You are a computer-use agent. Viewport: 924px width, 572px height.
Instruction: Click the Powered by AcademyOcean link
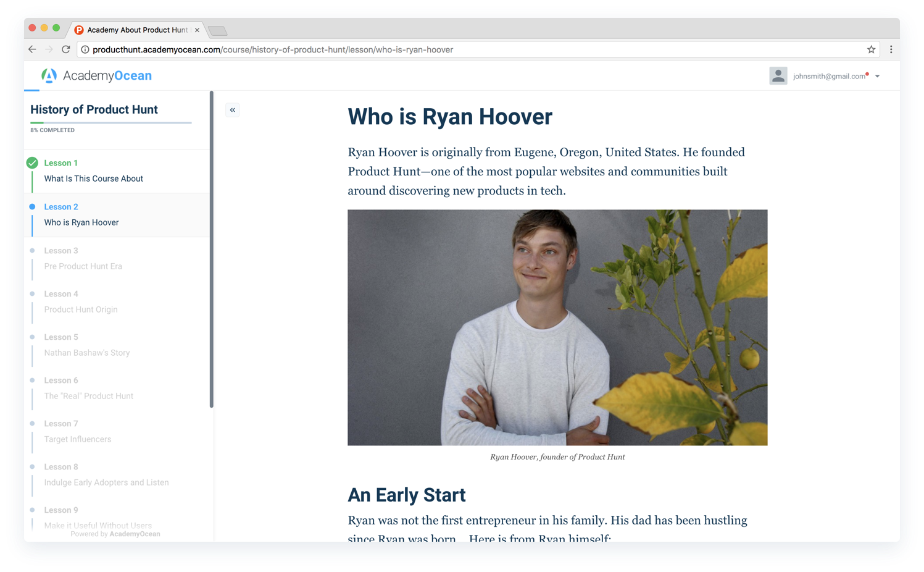[x=115, y=534]
